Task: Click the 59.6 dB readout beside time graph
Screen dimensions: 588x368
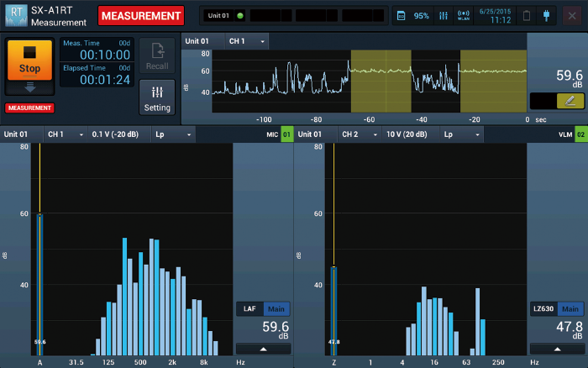Action: point(570,77)
